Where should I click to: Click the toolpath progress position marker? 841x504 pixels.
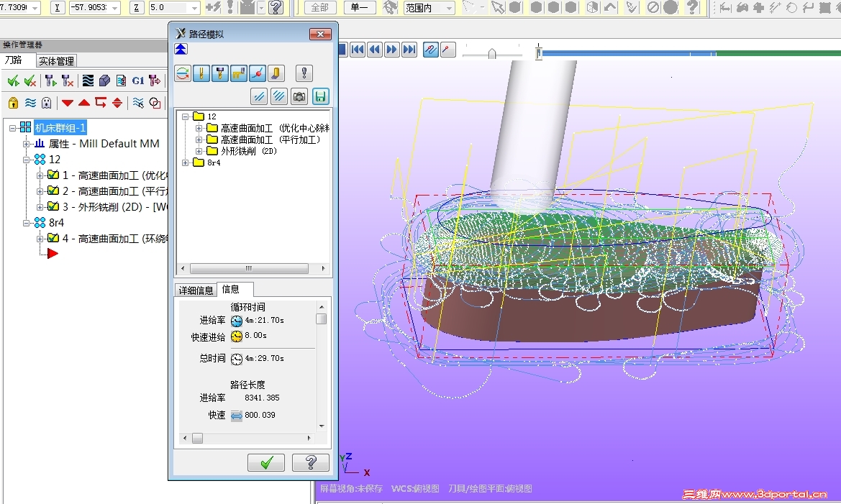(539, 52)
